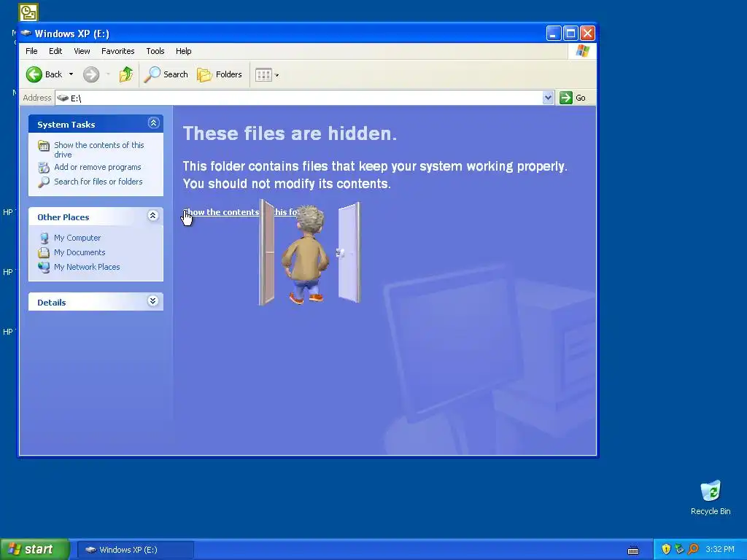The height and width of the screenshot is (560, 747).
Task: Expand the Address bar dropdown list
Action: click(548, 98)
